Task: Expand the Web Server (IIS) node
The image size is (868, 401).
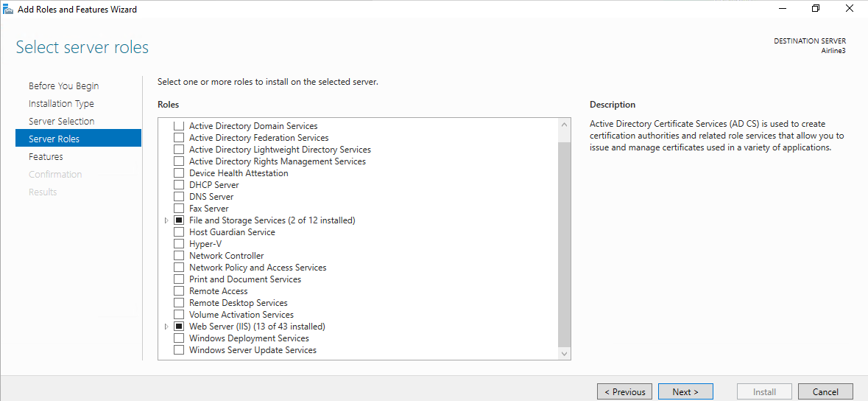Action: coord(166,327)
